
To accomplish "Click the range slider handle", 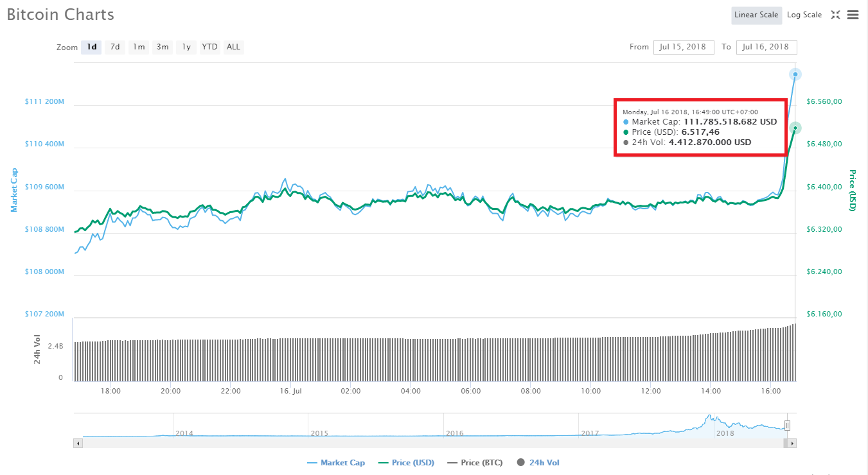I will (787, 425).
